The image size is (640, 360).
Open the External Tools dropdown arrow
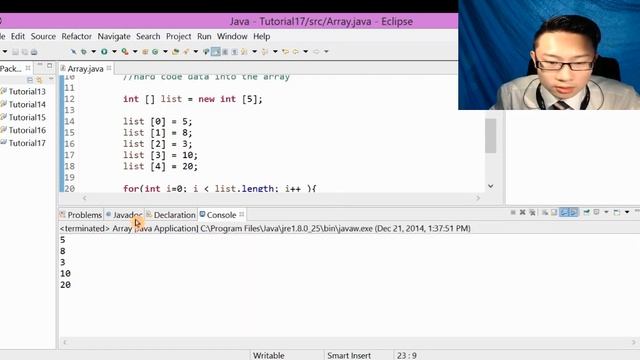[x=135, y=52]
